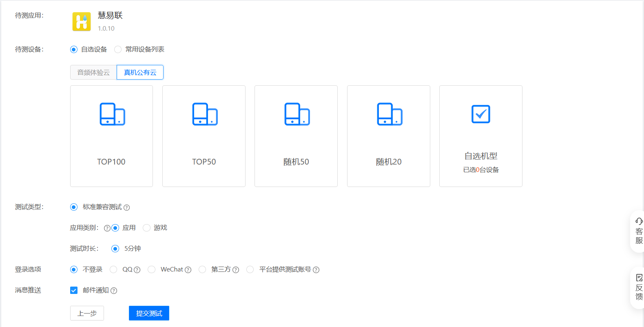The image size is (644, 327).
Task: Click the 慧易联 app icon
Action: coord(82,22)
